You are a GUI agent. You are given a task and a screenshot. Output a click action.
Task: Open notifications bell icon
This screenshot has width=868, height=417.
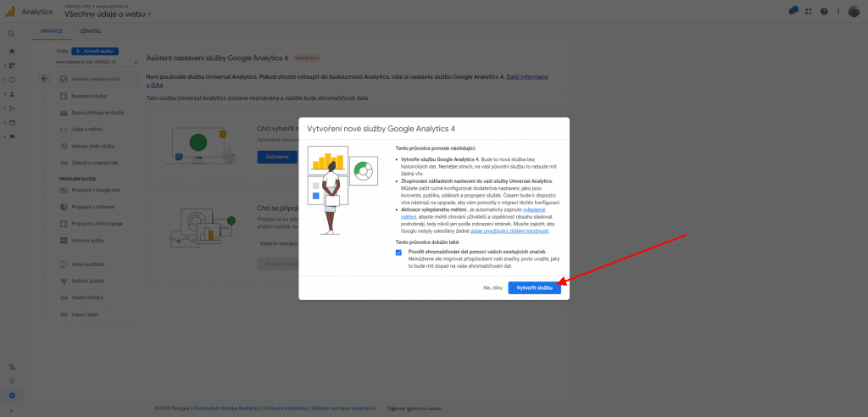[793, 11]
